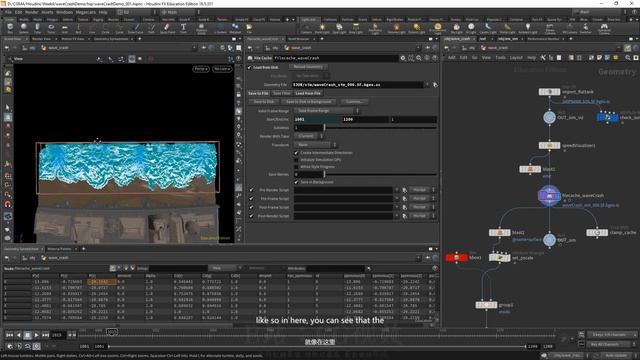The width and height of the screenshot is (640, 360).
Task: Toggle the Pre-Frame Script checkbox
Action: point(251,199)
